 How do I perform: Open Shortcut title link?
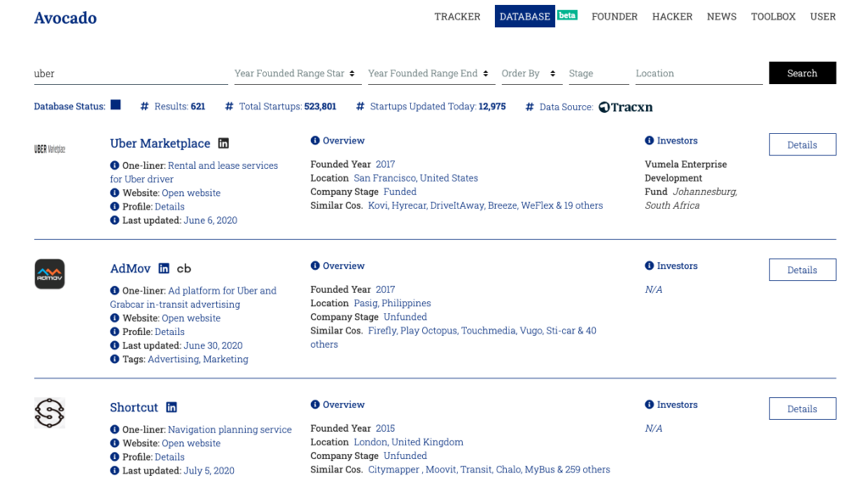(x=134, y=408)
